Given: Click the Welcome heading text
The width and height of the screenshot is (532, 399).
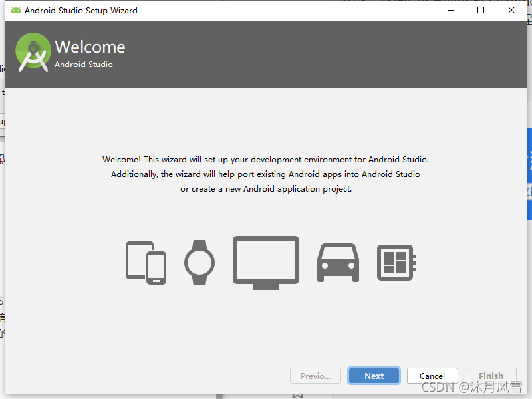Looking at the screenshot, I should click(x=90, y=47).
